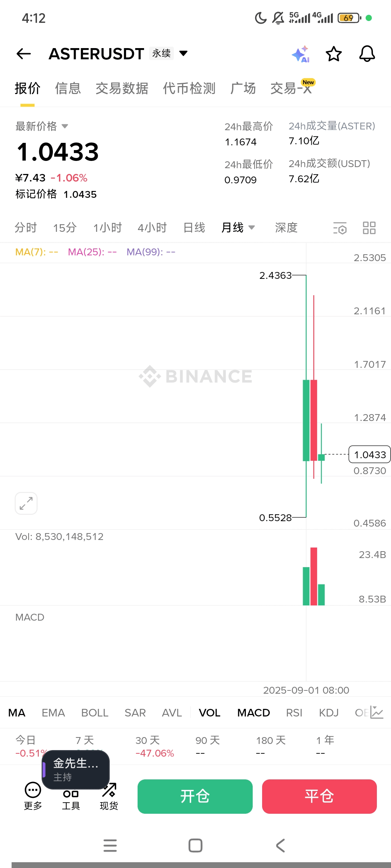Toggle the VOL indicator
This screenshot has width=391, height=868.
(210, 713)
